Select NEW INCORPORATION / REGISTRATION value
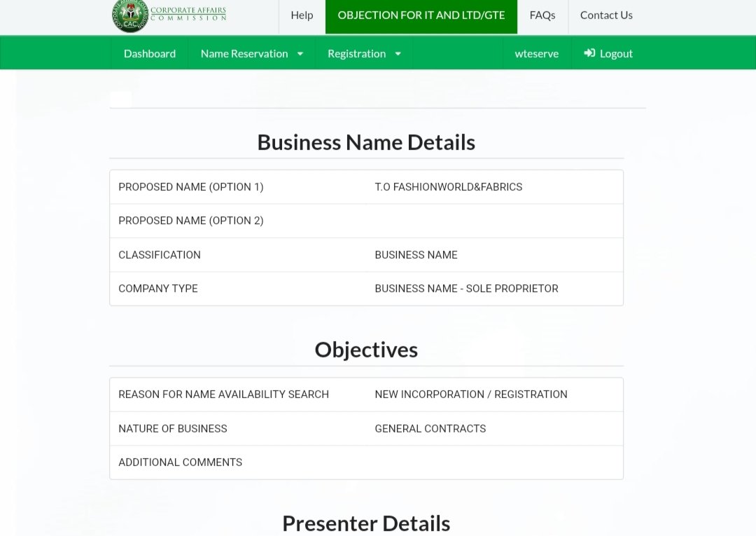Viewport: 756px width, 536px height. click(x=471, y=394)
